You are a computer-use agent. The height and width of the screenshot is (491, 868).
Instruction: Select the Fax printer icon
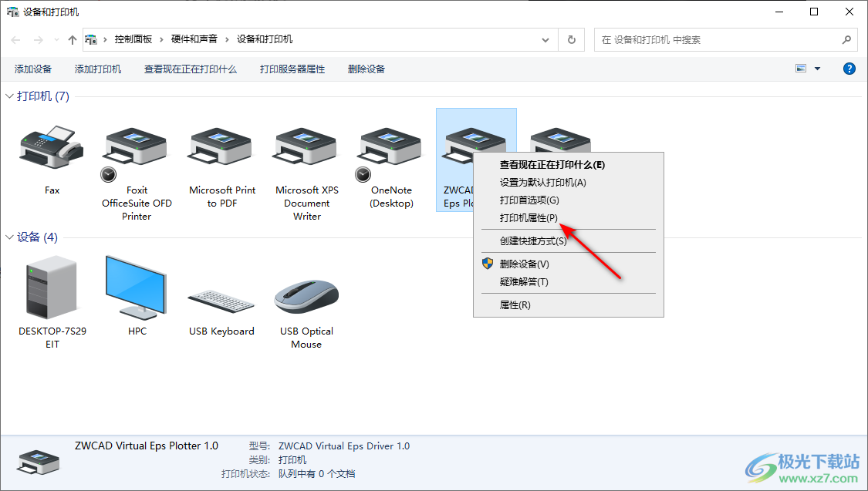pos(52,148)
